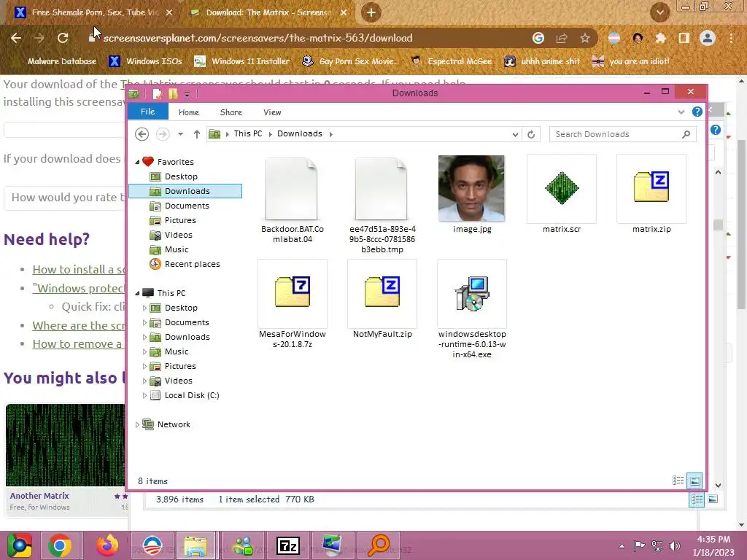This screenshot has width=747, height=560.
Task: Open the Windows ISOs bookmark
Action: point(145,61)
